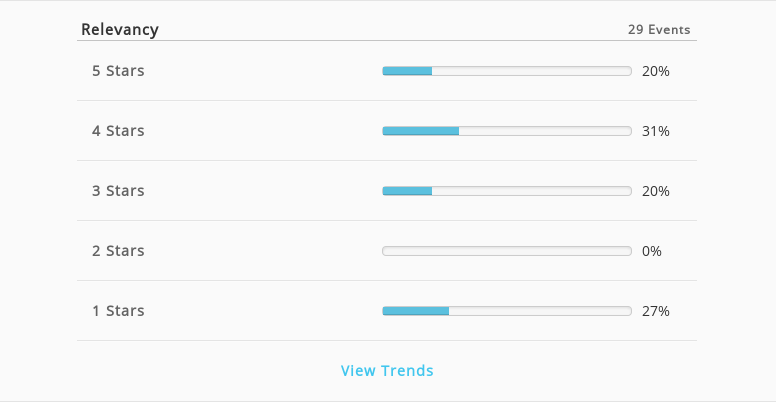
Task: Select the 2 Stars row label
Action: [118, 251]
